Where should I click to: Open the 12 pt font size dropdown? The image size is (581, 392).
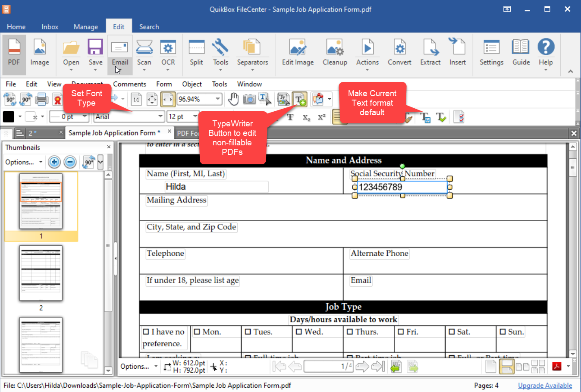195,116
